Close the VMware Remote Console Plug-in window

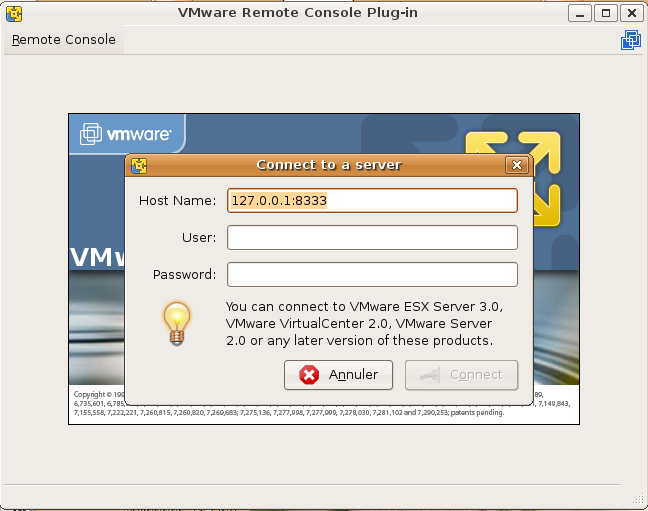(x=631, y=13)
